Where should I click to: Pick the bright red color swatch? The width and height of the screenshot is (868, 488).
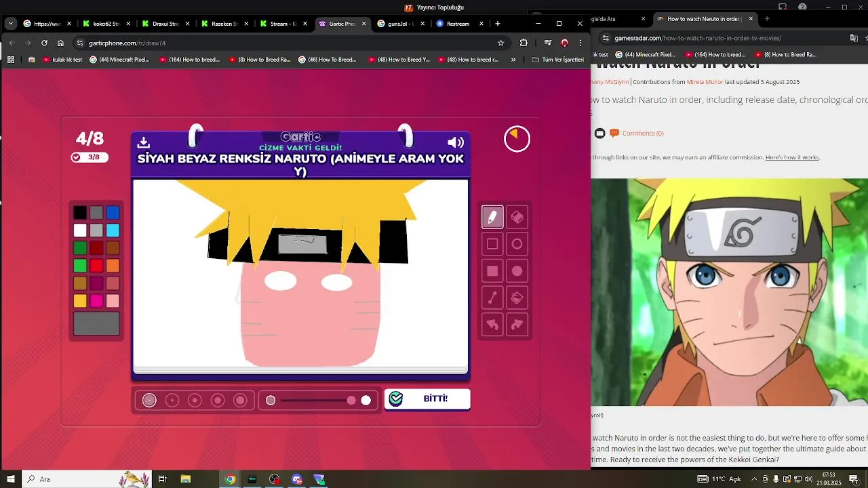pyautogui.click(x=96, y=266)
